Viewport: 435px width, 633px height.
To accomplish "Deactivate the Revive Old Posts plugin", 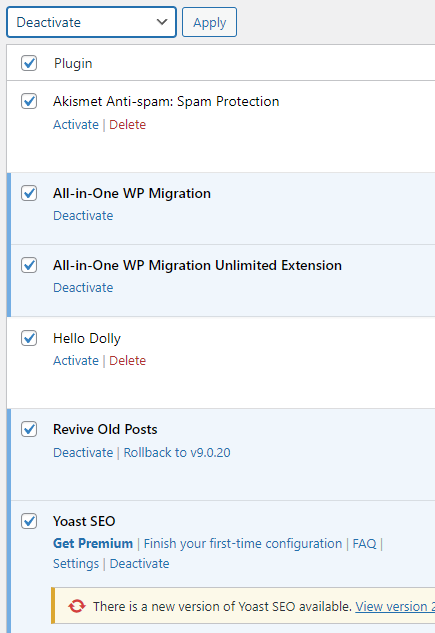I will [x=83, y=453].
